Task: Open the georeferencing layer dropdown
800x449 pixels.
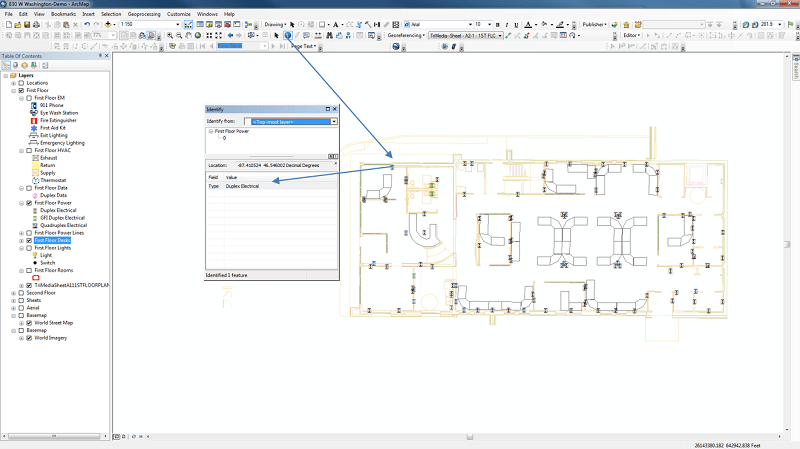Action: [500, 36]
